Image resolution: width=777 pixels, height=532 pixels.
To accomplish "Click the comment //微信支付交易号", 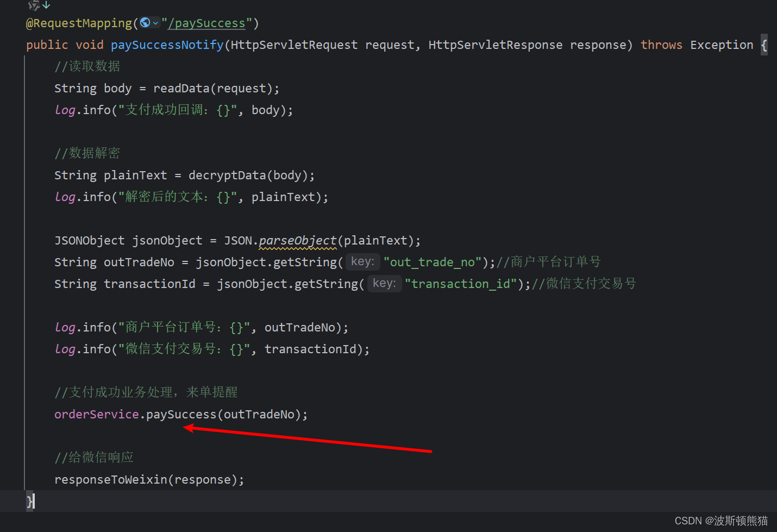I will pos(584,284).
